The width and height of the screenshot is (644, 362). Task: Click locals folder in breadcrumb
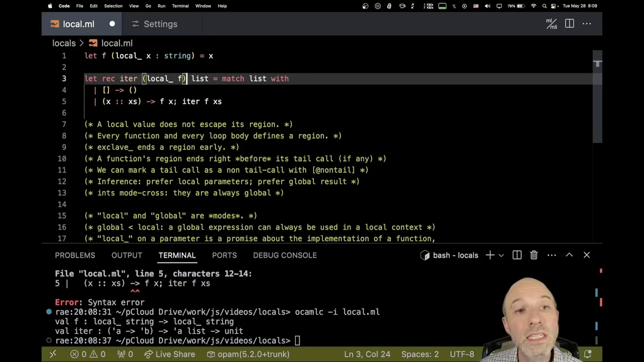[64, 43]
